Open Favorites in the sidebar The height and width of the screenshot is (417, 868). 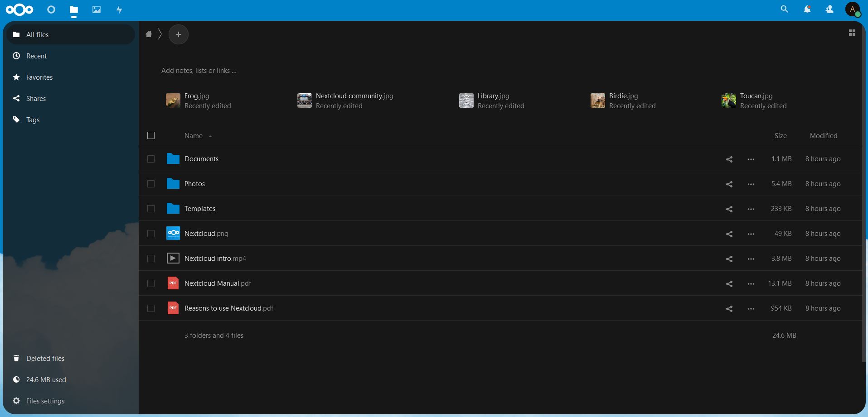tap(71, 77)
